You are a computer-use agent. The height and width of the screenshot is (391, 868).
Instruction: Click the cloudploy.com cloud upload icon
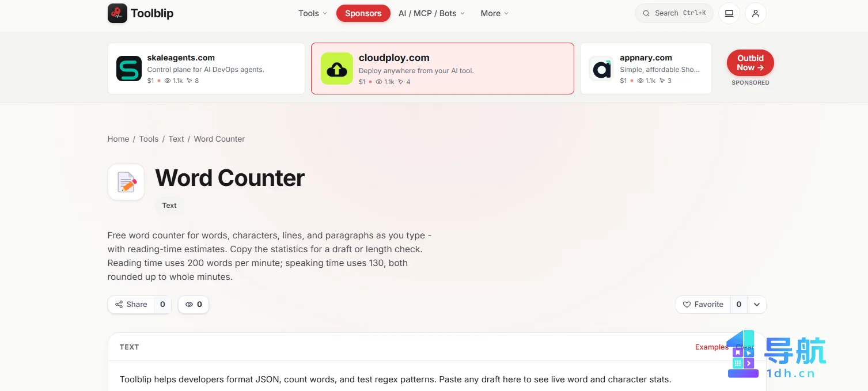[337, 69]
